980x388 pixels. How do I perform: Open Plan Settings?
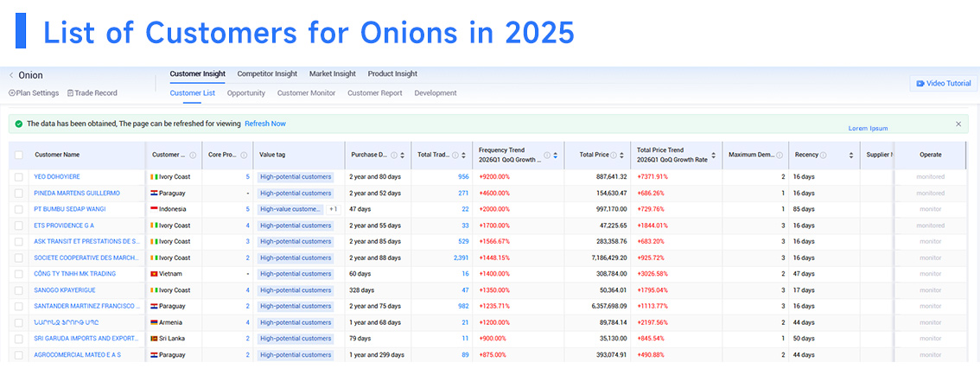tap(34, 93)
